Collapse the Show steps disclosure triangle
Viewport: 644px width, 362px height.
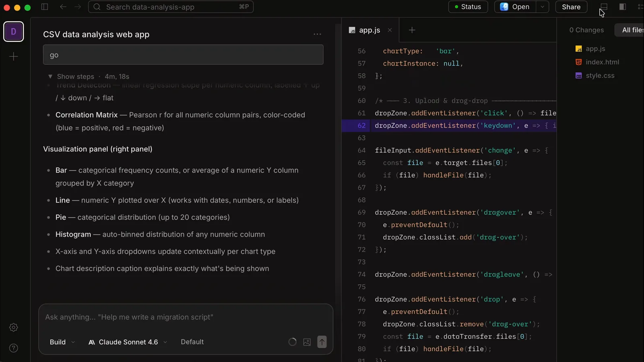click(50, 76)
